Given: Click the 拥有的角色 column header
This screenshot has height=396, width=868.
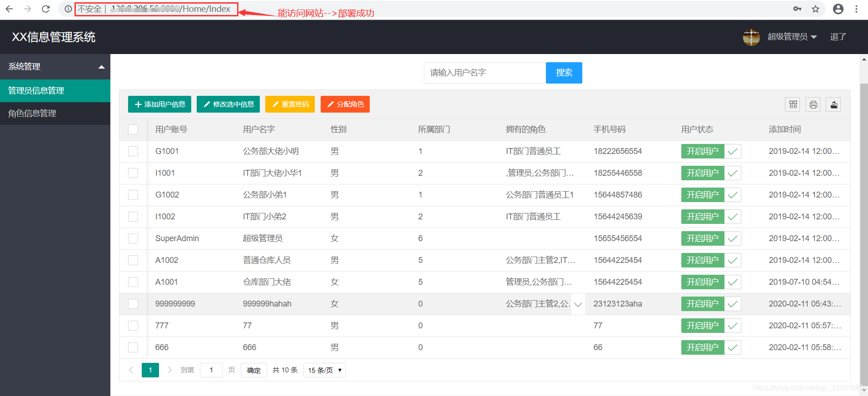Looking at the screenshot, I should (526, 129).
